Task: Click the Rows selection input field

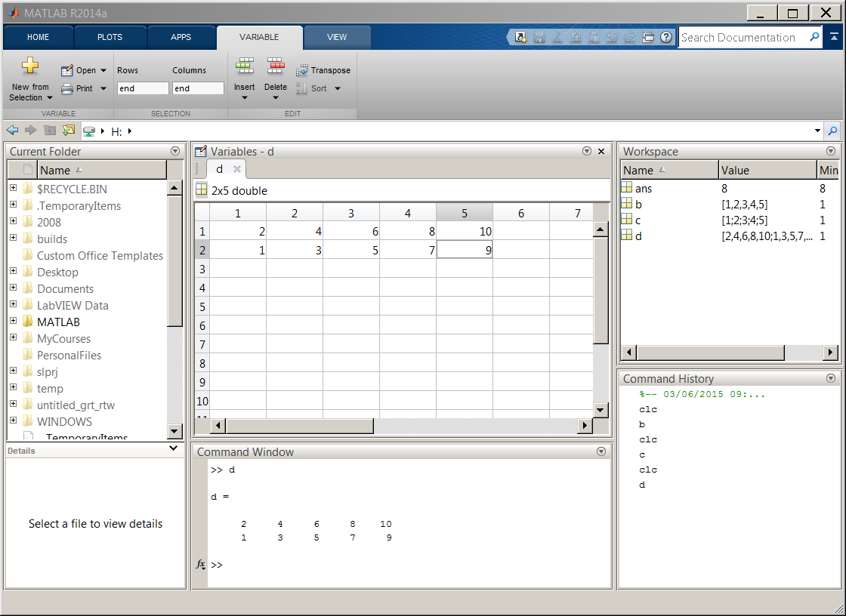Action: tap(143, 88)
